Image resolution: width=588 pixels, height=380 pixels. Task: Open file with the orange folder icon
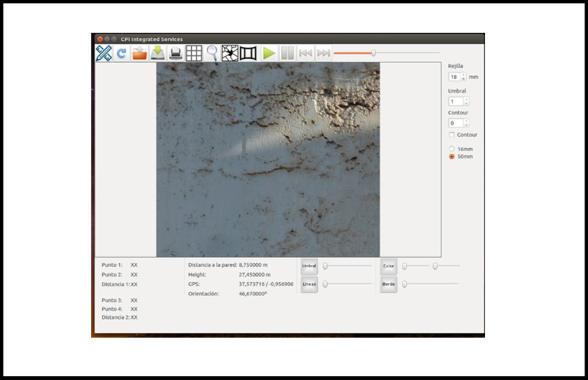point(140,53)
